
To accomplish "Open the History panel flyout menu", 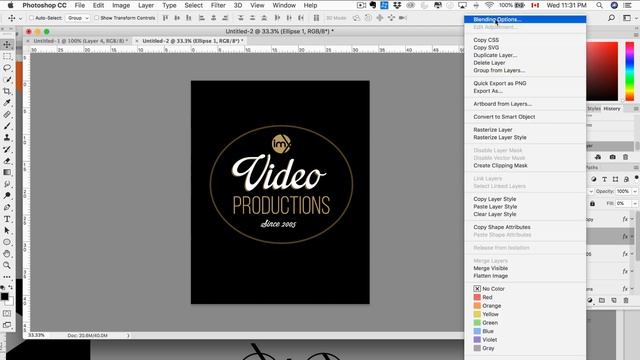I will [x=636, y=109].
